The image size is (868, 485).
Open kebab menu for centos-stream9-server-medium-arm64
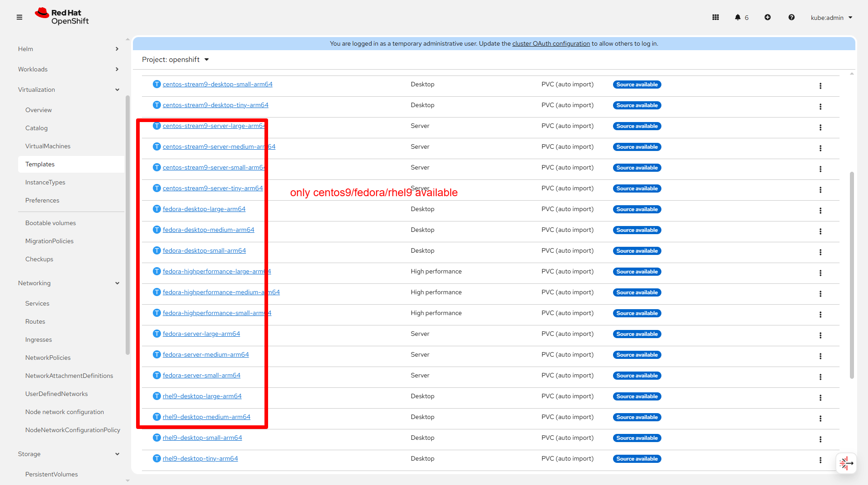(821, 148)
